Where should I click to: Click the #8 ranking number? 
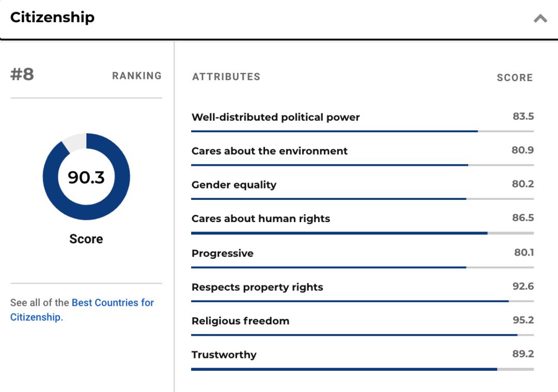(22, 74)
